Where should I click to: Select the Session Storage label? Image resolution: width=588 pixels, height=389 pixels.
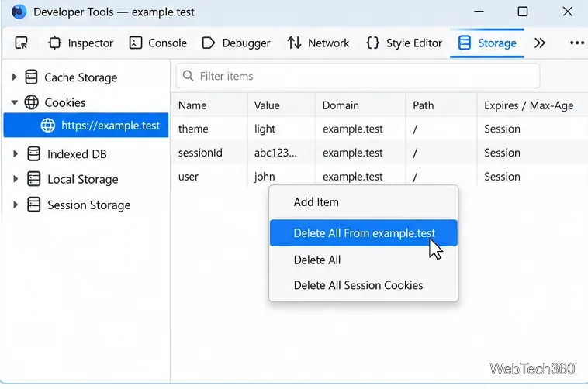[89, 205]
